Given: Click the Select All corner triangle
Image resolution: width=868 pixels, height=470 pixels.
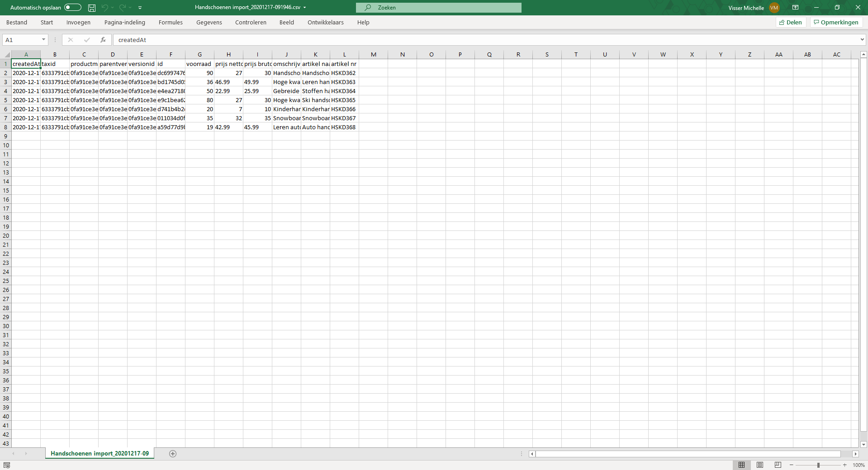Looking at the screenshot, I should pos(7,55).
